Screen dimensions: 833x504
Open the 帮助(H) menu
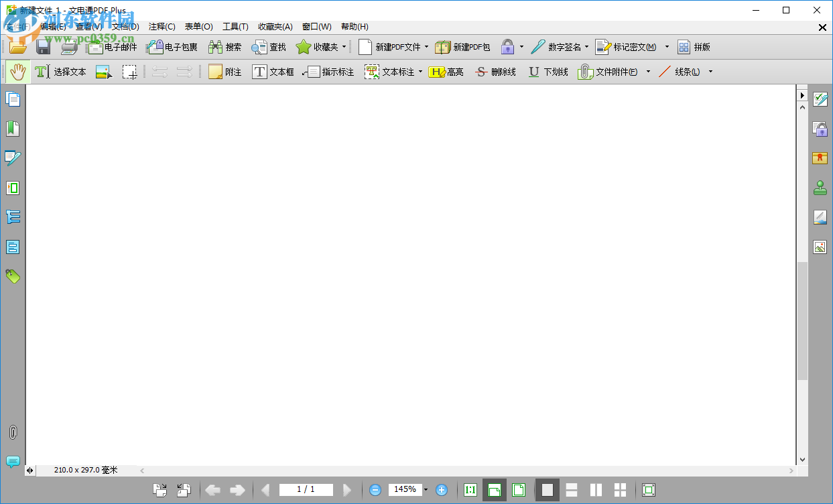355,27
